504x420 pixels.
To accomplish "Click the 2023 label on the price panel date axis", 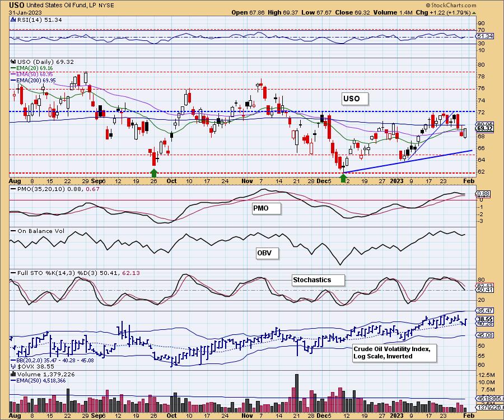I will (x=396, y=181).
